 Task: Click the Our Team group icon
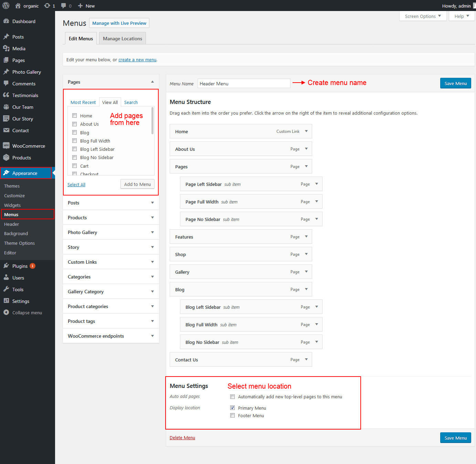pyautogui.click(x=6, y=107)
